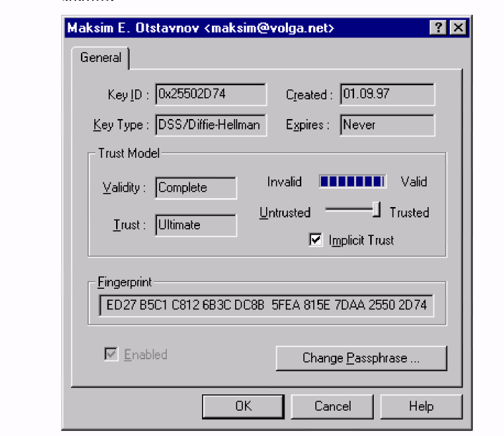
Task: Click the Fingerprint group label
Action: point(125,282)
